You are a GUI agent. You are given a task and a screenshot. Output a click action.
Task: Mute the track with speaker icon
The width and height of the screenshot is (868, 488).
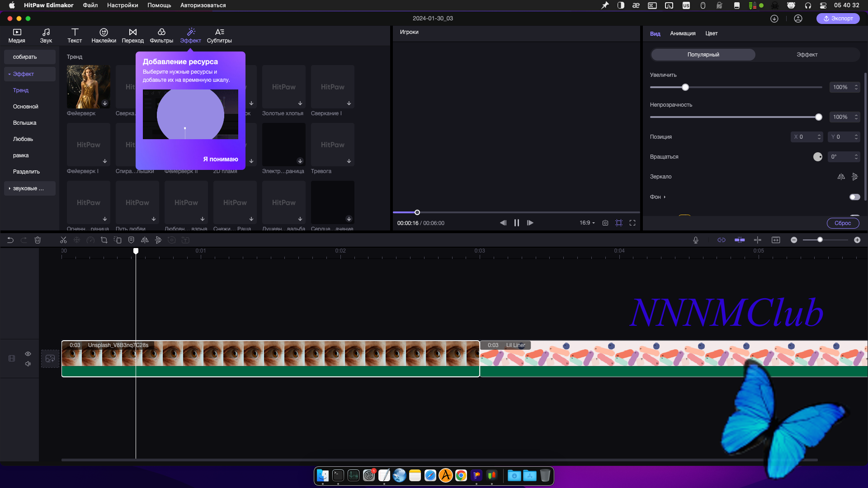(28, 364)
